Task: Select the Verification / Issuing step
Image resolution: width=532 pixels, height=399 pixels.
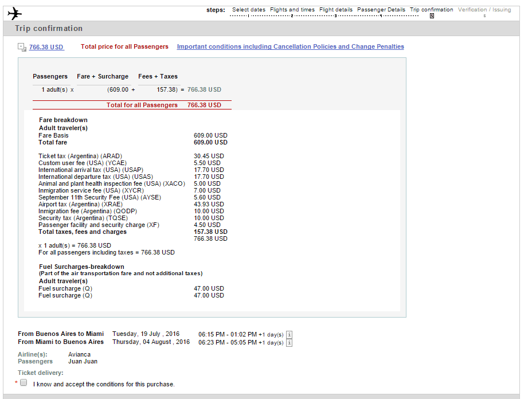Action: (x=484, y=10)
